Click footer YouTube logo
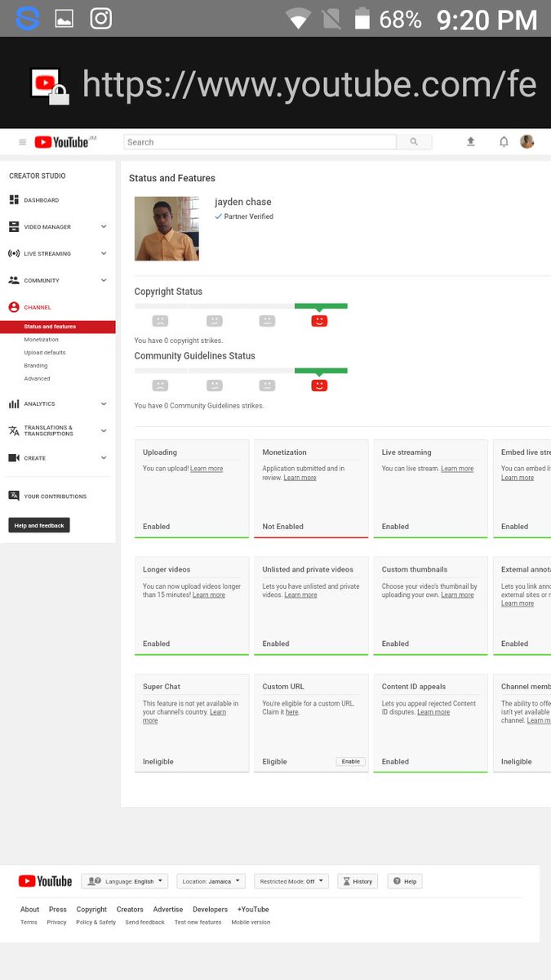Viewport: 551px width, 980px height. click(x=46, y=881)
